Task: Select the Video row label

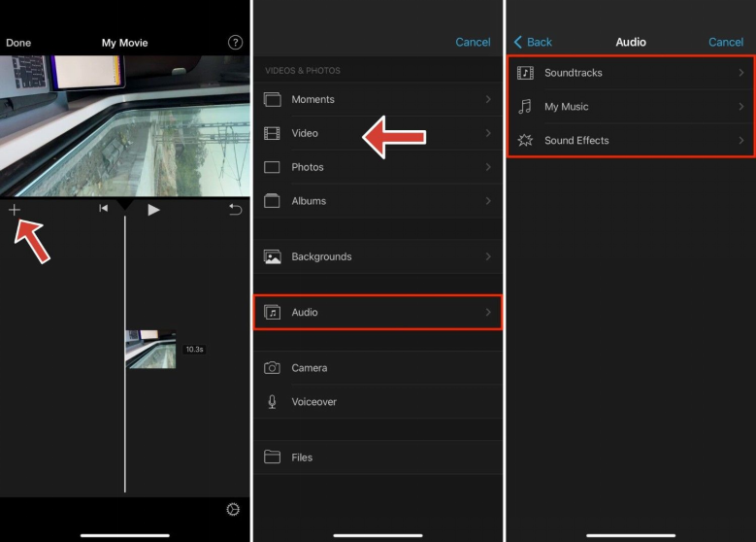Action: 305,133
